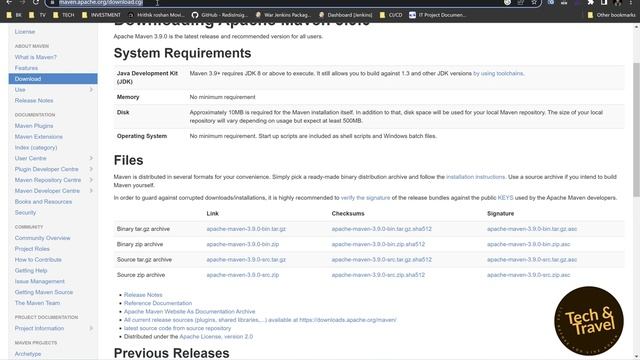Open Community Overview in the sidebar
This screenshot has width=640, height=360.
coord(42,238)
